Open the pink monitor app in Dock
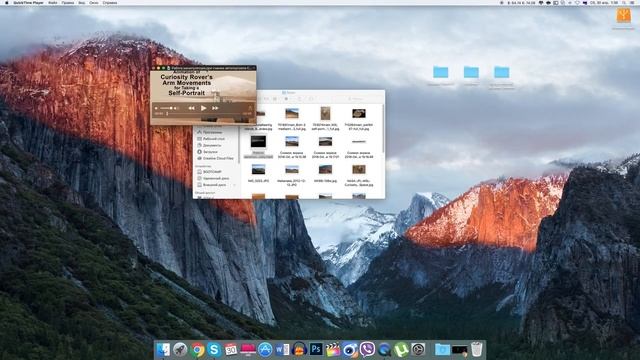This screenshot has height=360, width=640. point(248,350)
